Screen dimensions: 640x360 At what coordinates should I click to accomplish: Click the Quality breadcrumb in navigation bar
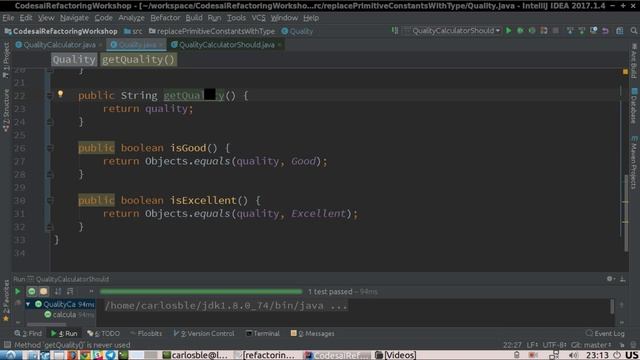click(297, 31)
